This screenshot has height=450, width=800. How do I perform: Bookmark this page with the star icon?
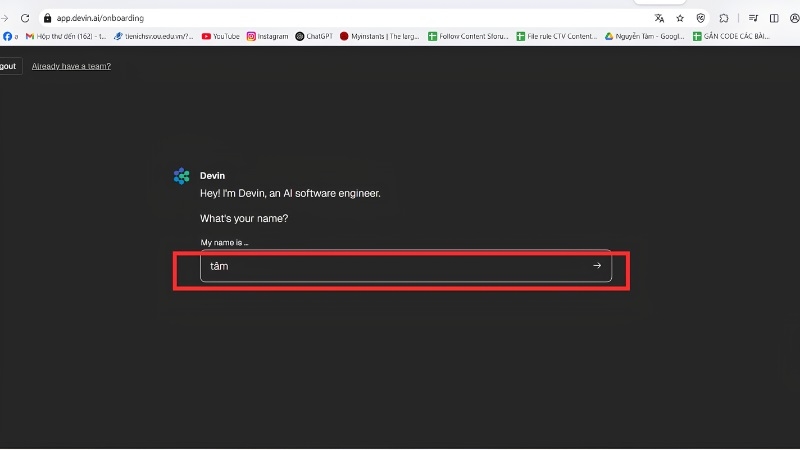(680, 18)
